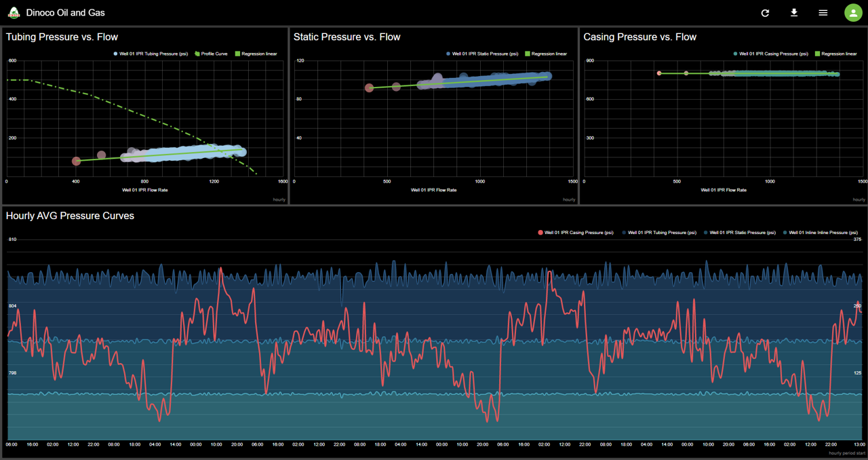Toggle Regression linear legend in Static chart
Screen dimensions: 868x460
click(546, 54)
